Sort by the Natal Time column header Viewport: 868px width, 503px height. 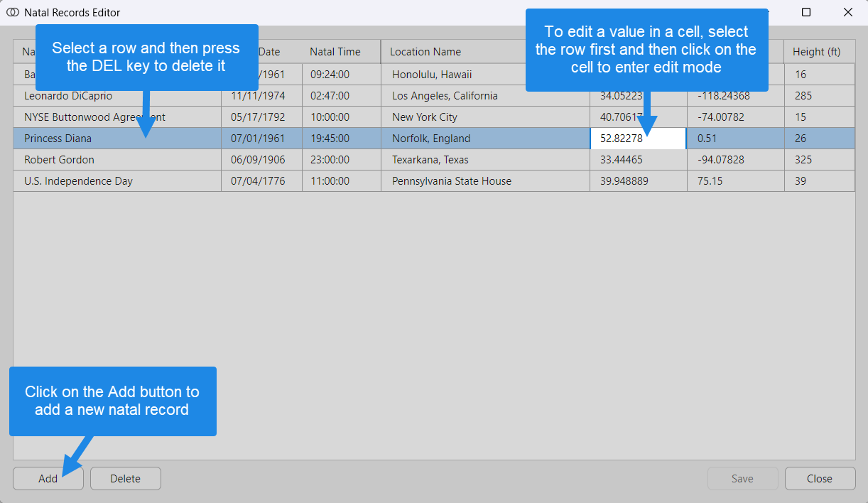pyautogui.click(x=335, y=51)
